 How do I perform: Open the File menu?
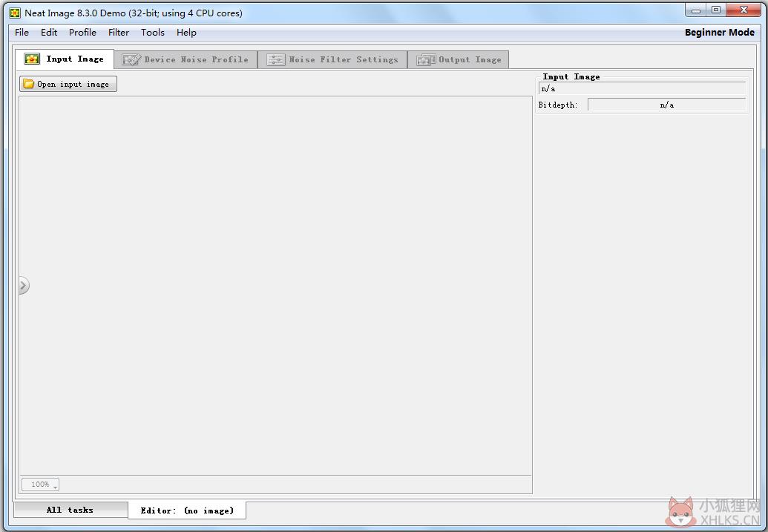click(x=22, y=33)
